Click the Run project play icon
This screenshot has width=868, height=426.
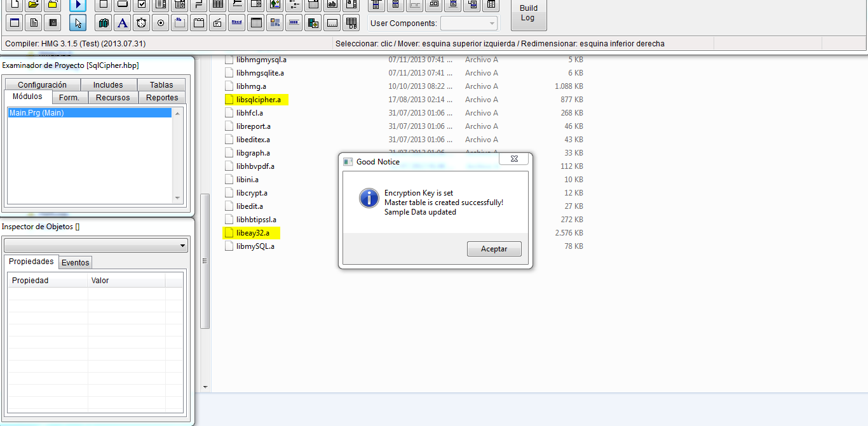(78, 5)
